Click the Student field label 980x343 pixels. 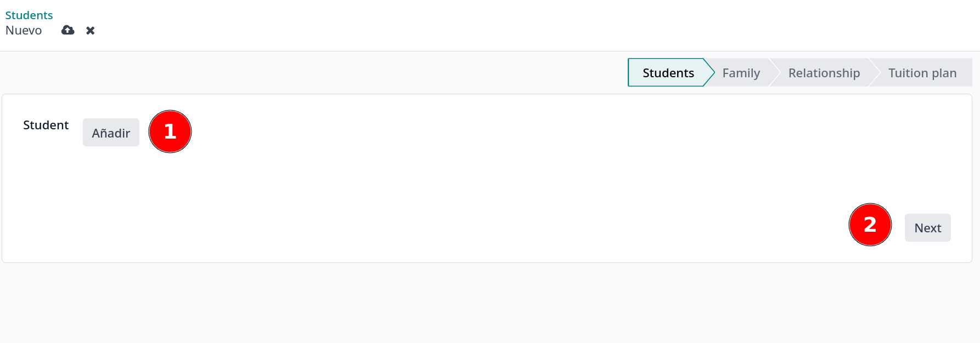coord(46,125)
